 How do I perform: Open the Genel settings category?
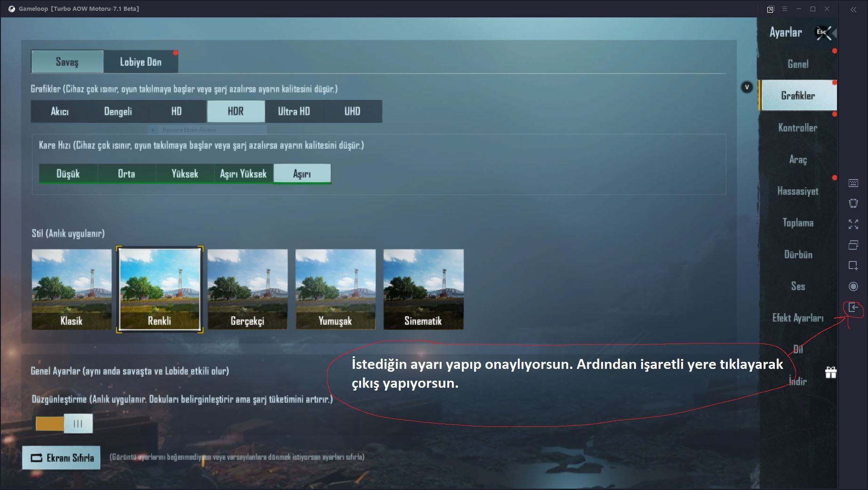(798, 64)
